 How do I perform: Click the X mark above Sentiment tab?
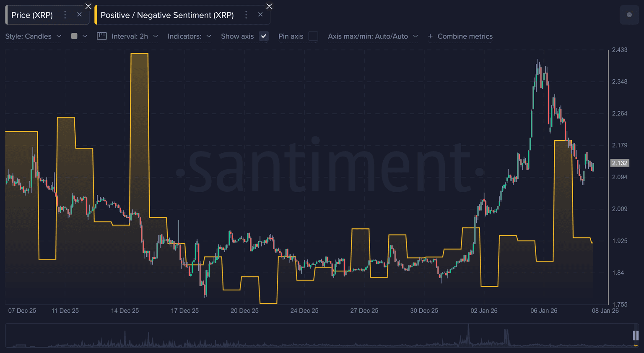tap(269, 6)
